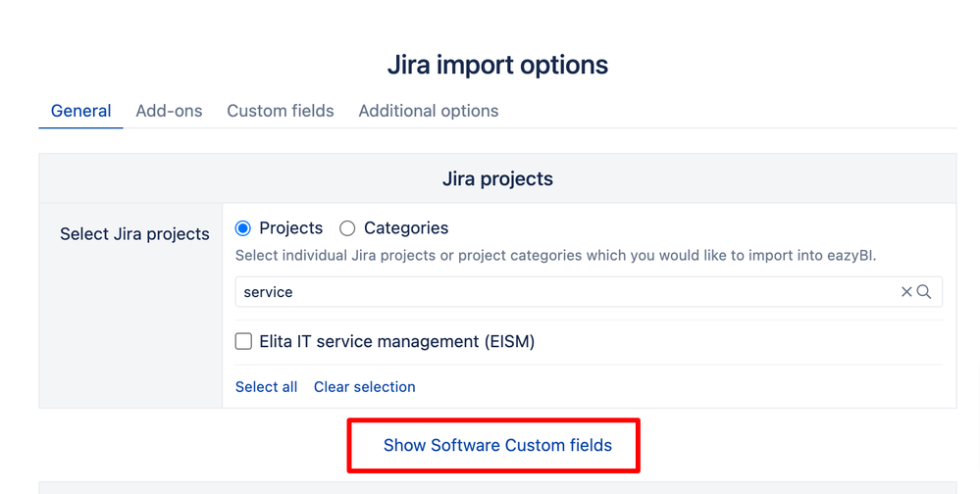Click the X icon to clear search

tap(906, 292)
